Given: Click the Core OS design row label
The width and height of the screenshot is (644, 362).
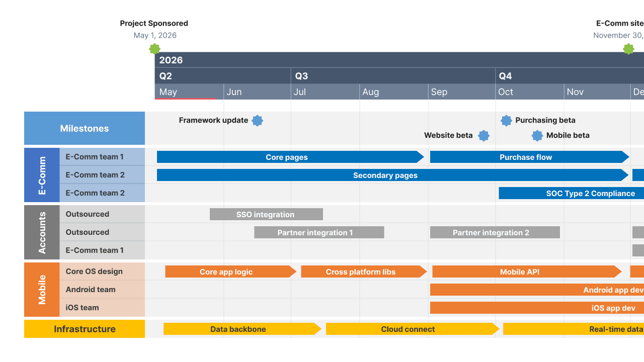Looking at the screenshot, I should (x=102, y=271).
